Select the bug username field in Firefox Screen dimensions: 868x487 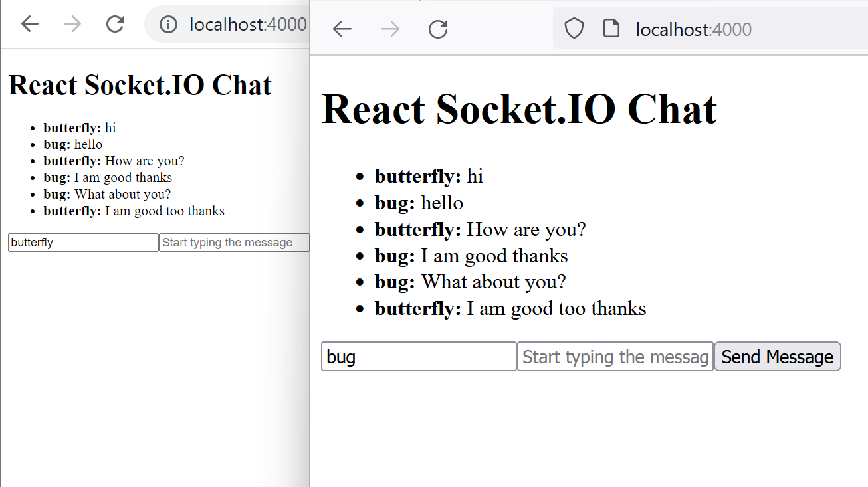[x=419, y=357]
